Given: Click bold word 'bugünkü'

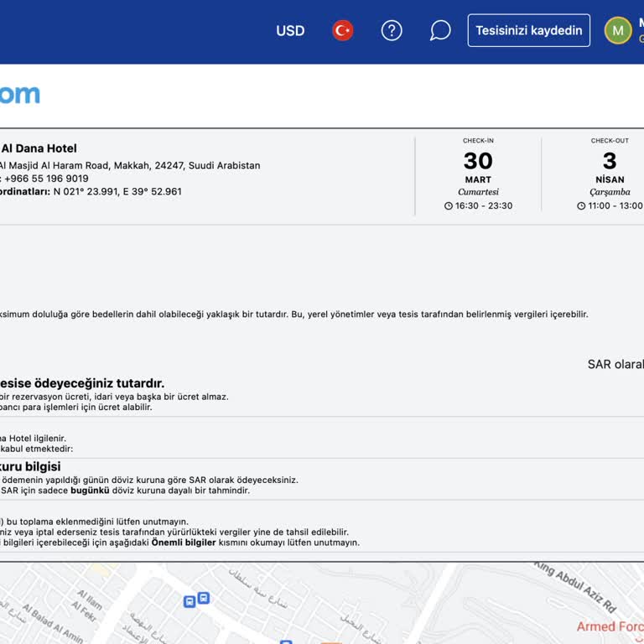Looking at the screenshot, I should (x=90, y=491).
